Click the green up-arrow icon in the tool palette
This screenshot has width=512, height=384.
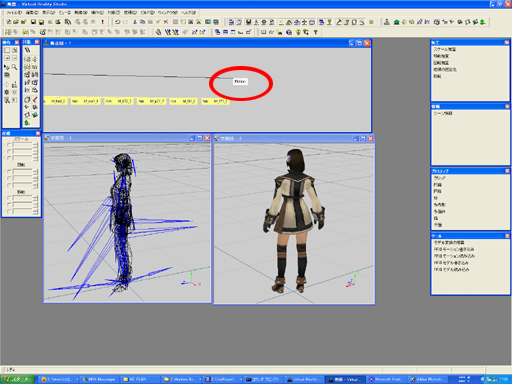[27, 123]
